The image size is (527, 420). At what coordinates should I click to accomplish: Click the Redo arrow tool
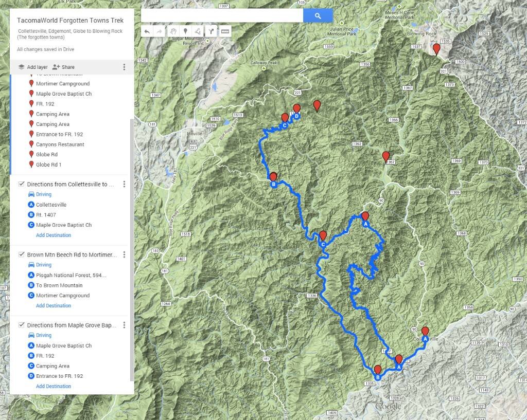[x=160, y=31]
